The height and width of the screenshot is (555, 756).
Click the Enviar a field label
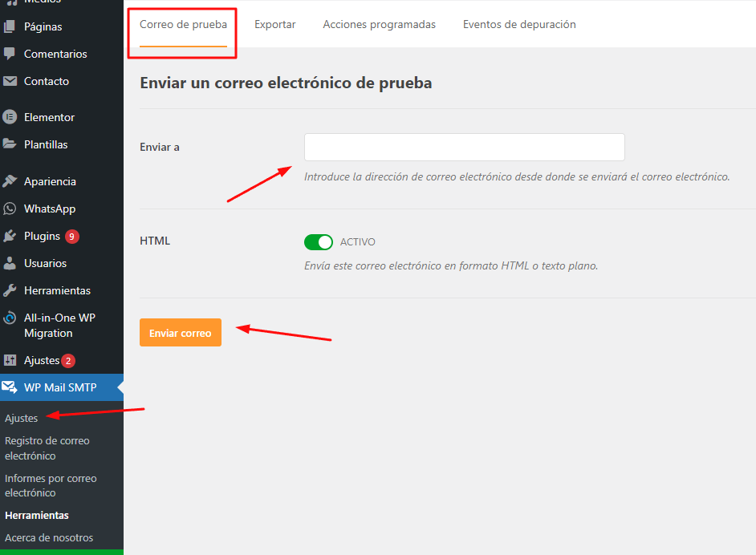[x=160, y=147]
